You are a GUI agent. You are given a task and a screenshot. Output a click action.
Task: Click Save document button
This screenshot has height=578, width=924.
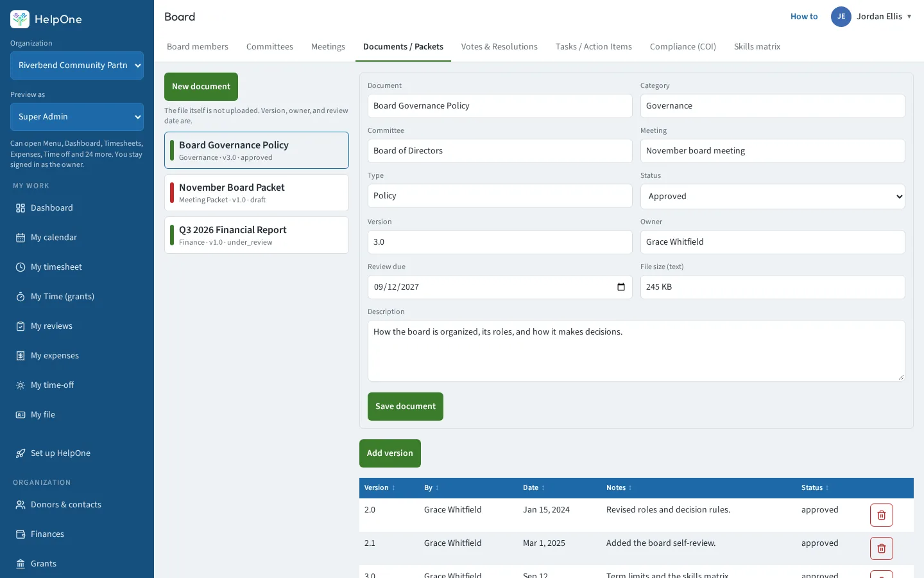[x=406, y=407]
